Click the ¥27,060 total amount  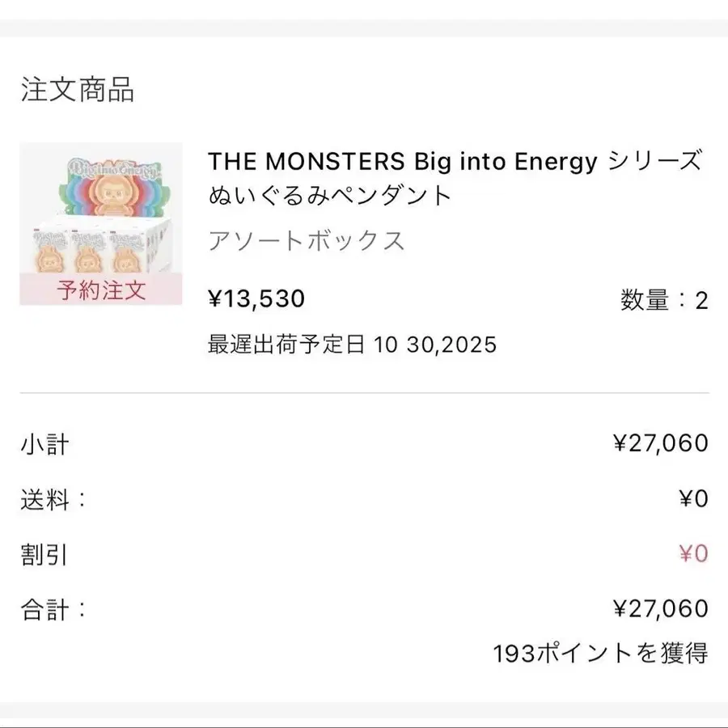click(660, 608)
